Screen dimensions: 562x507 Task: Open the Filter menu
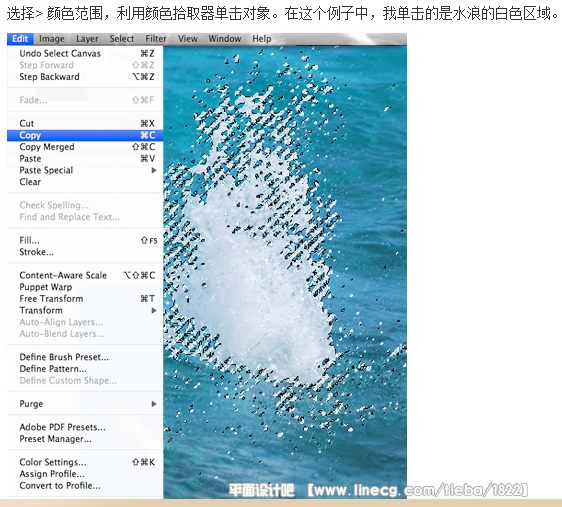click(156, 39)
